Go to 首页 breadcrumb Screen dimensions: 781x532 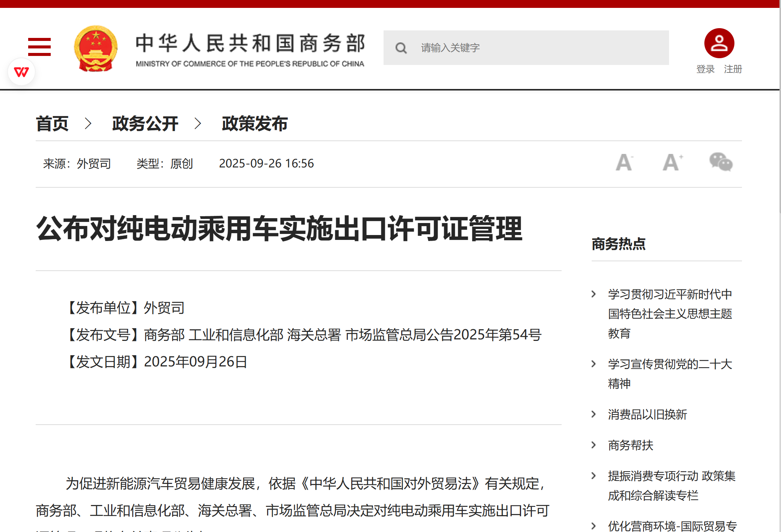(x=52, y=124)
